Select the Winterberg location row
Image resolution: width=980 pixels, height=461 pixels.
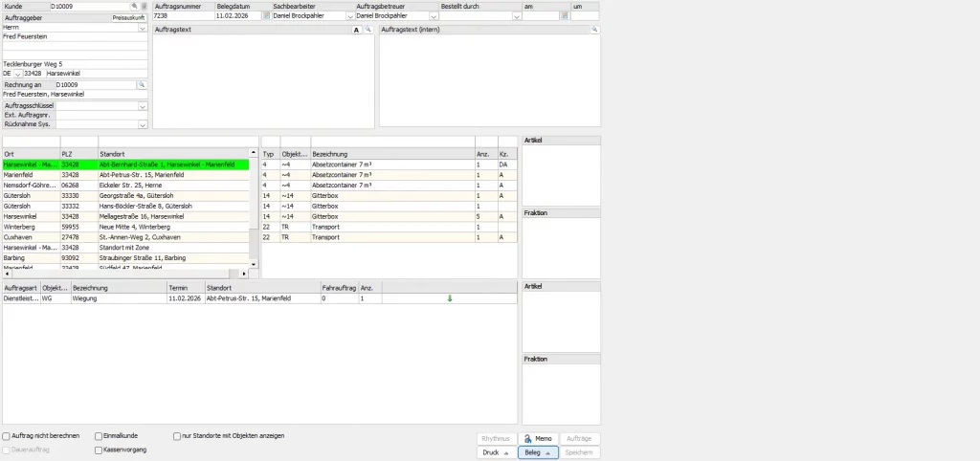point(125,227)
